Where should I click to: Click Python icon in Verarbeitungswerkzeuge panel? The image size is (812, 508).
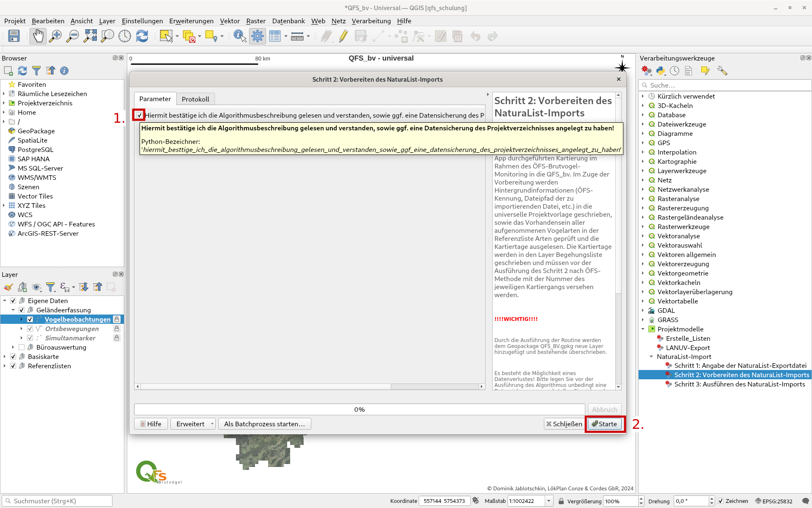[661, 71]
